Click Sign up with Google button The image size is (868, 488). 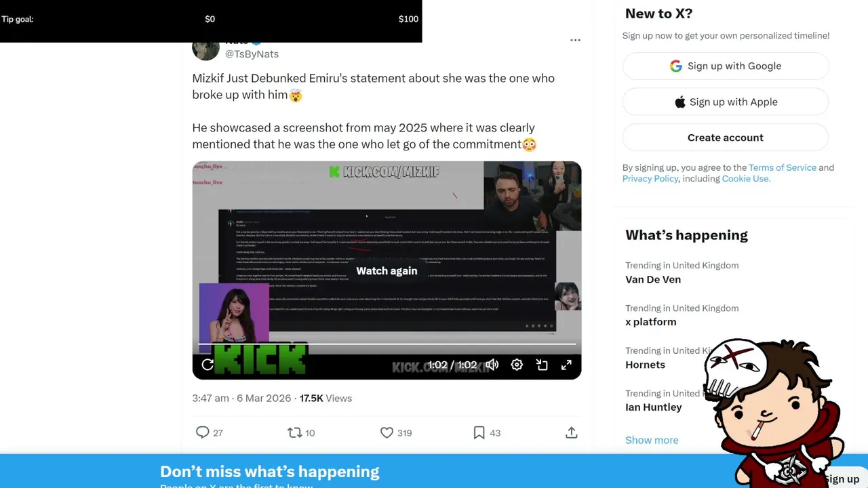726,66
